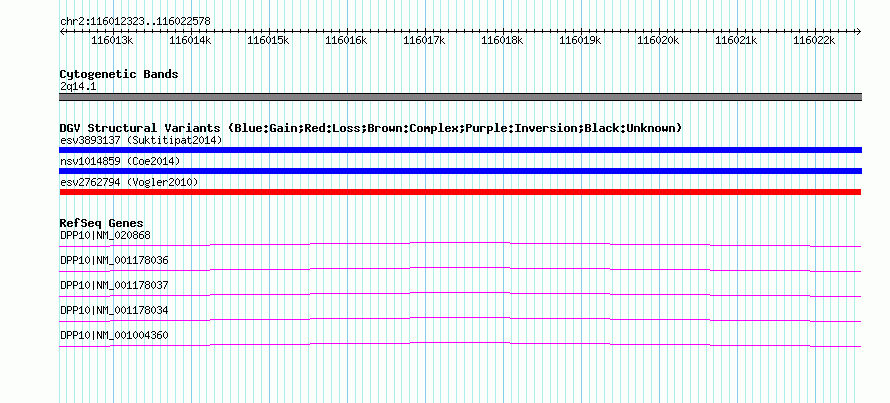
Task: Click the RefSeq Genes track title
Action: coord(102,224)
